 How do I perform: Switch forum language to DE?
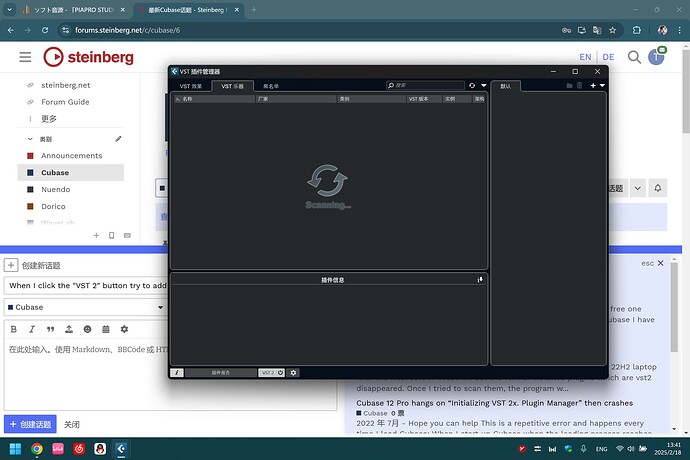608,57
